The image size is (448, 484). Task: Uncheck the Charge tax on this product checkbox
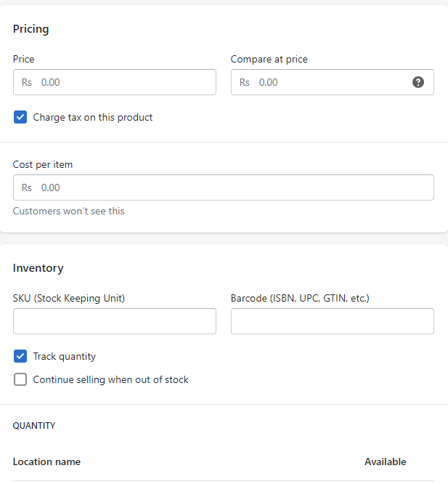click(20, 117)
